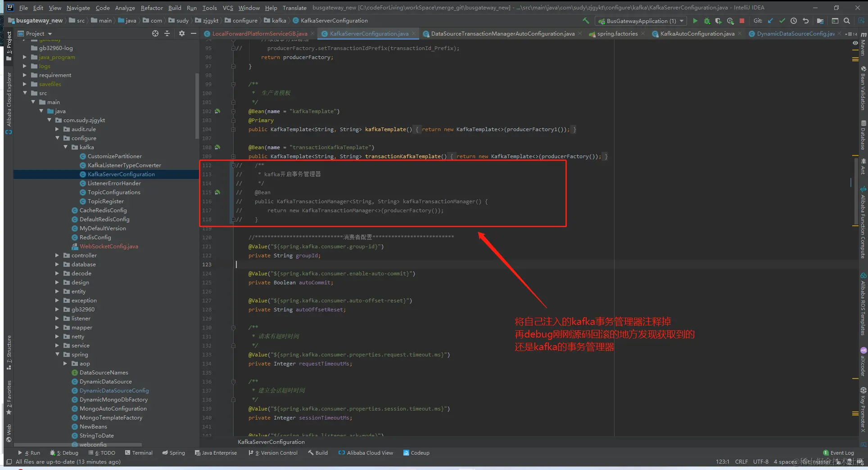
Task: Toggle the aiXcoder side panel
Action: tap(863, 362)
